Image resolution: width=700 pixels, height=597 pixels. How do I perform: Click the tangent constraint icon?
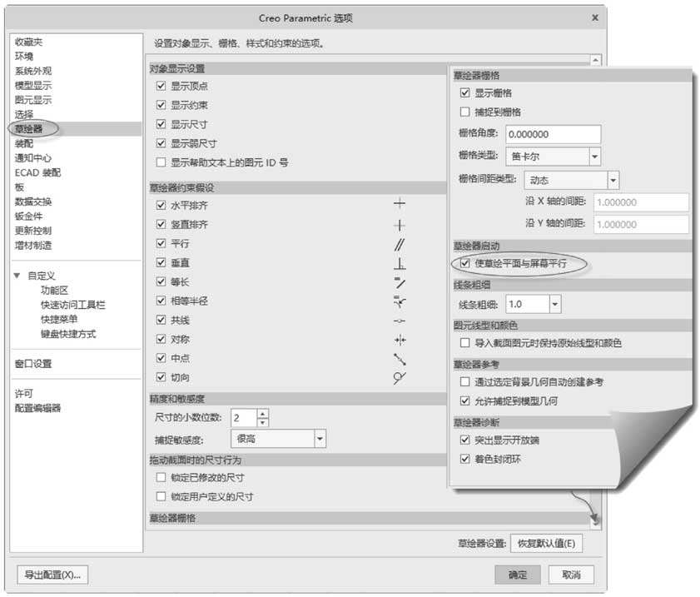[x=399, y=378]
